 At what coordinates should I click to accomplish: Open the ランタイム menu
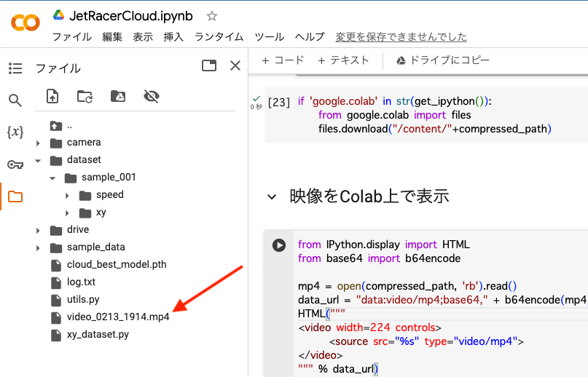pyautogui.click(x=219, y=36)
